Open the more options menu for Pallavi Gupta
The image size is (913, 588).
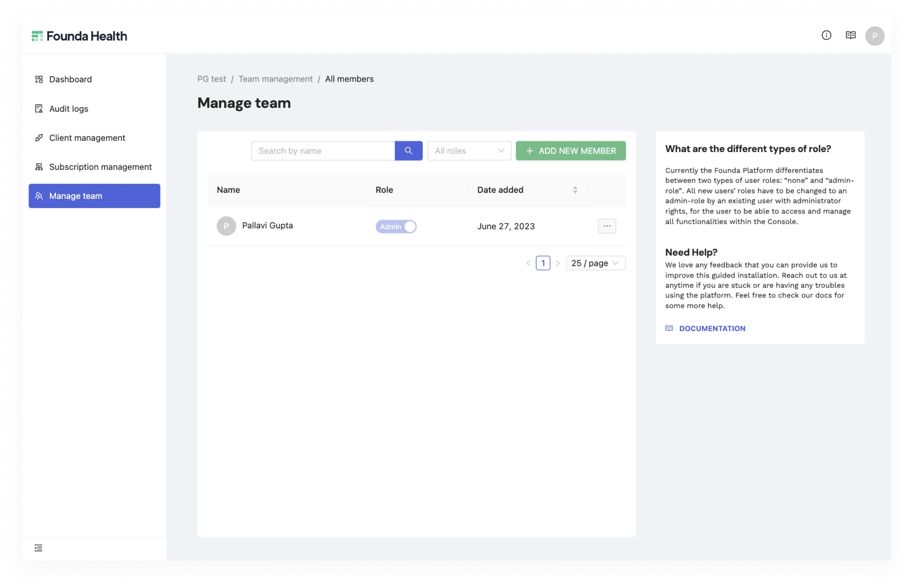[x=607, y=226]
